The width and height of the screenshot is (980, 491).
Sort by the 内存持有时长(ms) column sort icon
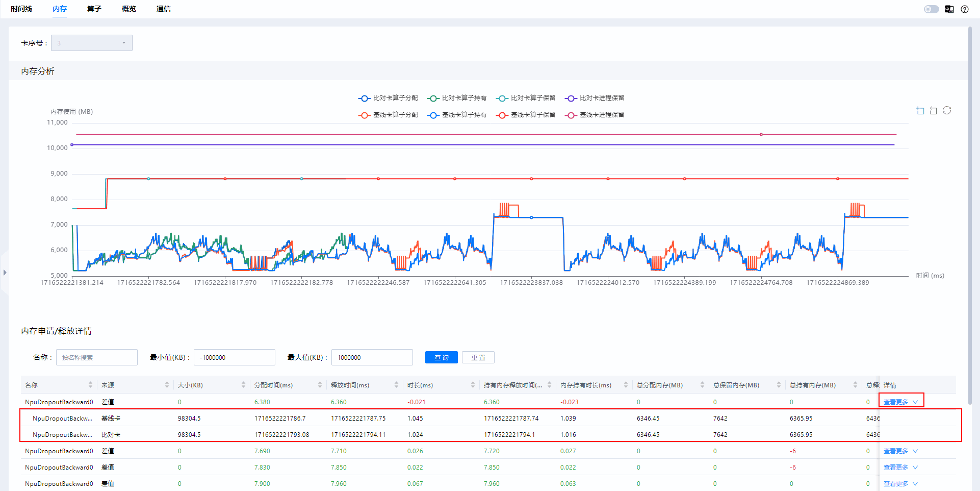coord(626,385)
